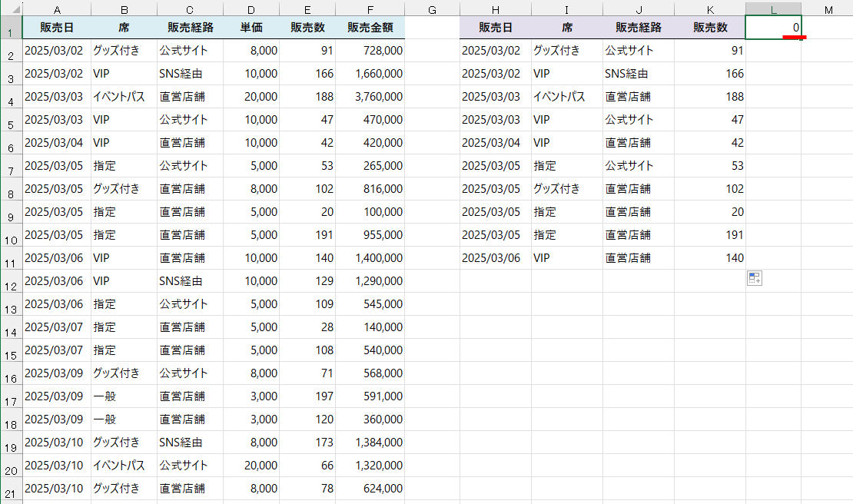Click cell 166 in column K
853x504 pixels.
[710, 74]
